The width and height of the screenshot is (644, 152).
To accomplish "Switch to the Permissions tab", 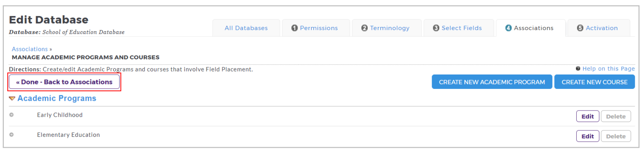I will click(315, 28).
